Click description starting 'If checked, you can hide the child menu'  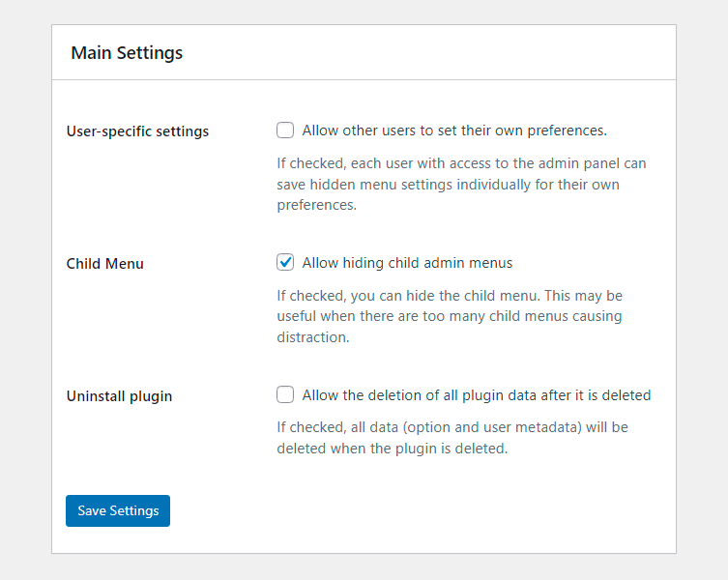coord(450,316)
